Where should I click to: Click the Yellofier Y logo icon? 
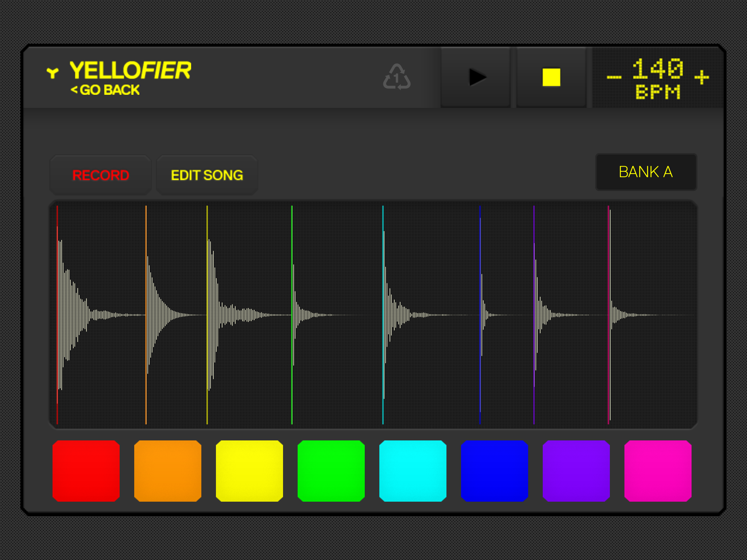pos(53,73)
